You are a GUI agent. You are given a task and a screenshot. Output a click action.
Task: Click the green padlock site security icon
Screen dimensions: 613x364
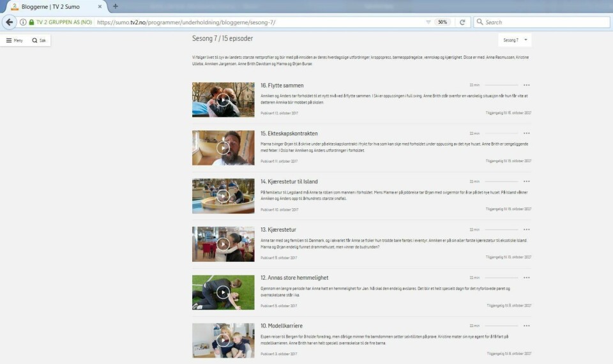coord(31,22)
